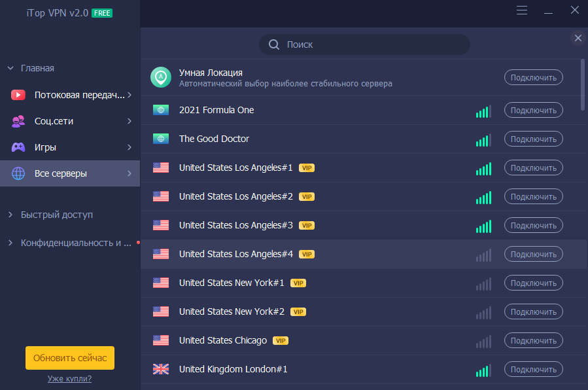The image size is (588, 390).
Task: Collapse the Главная section
Action: [10, 68]
